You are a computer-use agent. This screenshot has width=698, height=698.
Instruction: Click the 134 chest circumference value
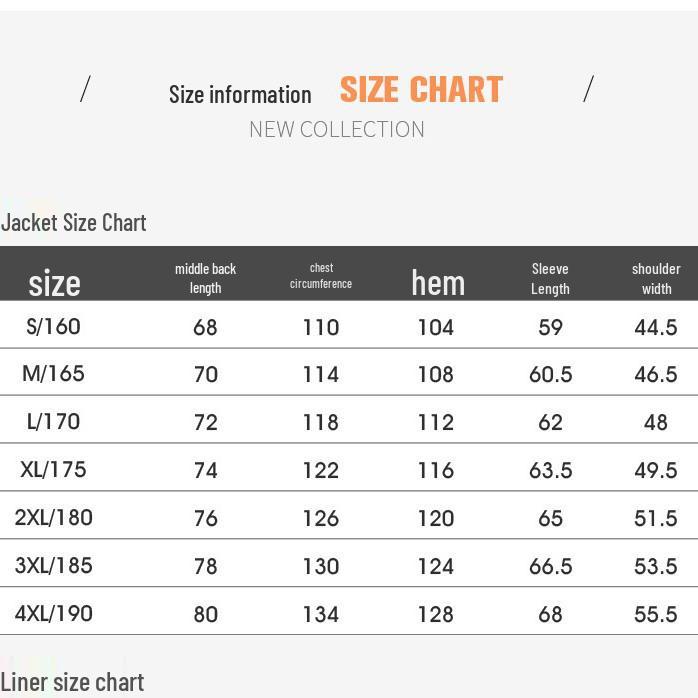[x=321, y=614]
